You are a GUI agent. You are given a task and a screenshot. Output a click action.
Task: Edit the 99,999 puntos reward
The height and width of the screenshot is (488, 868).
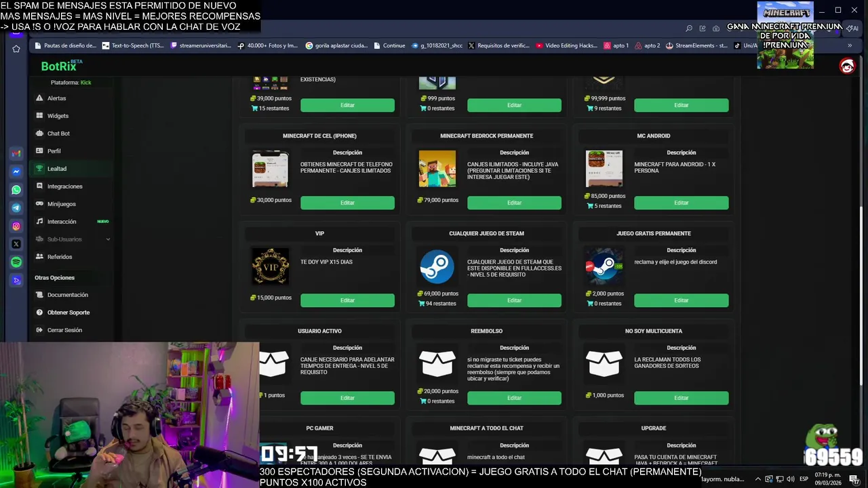pyautogui.click(x=681, y=105)
